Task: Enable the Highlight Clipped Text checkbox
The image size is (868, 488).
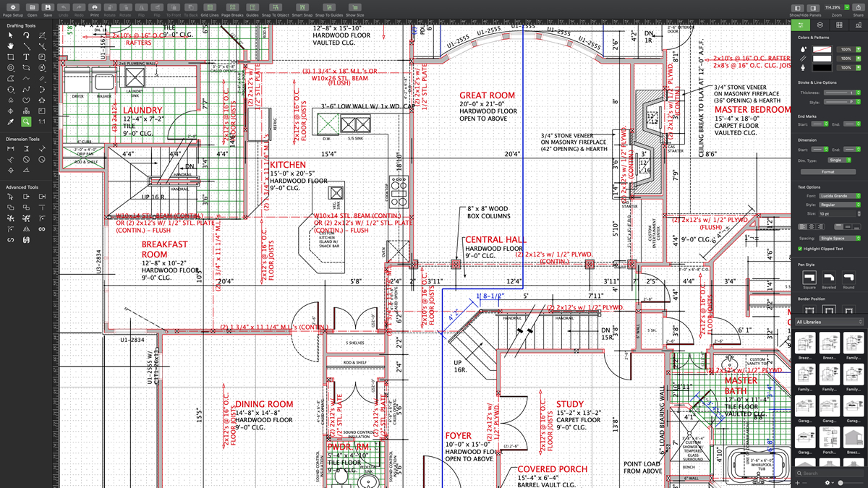Action: point(799,249)
